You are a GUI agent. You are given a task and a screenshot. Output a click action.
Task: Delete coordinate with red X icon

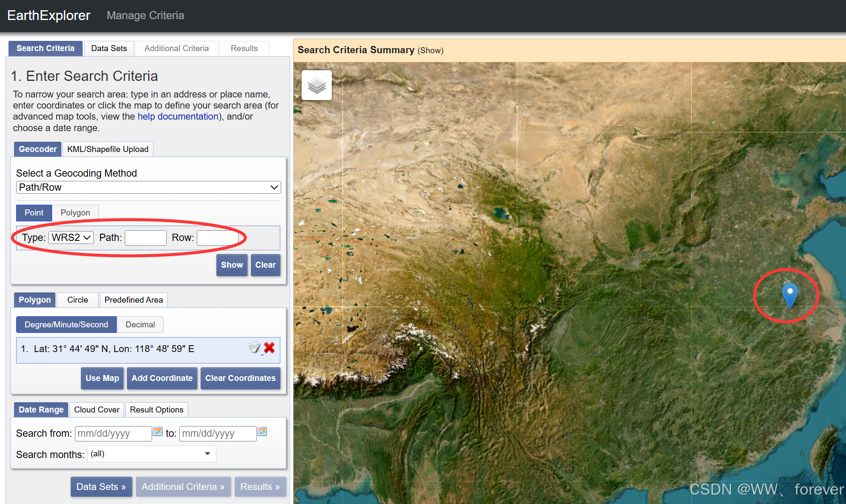(x=269, y=348)
